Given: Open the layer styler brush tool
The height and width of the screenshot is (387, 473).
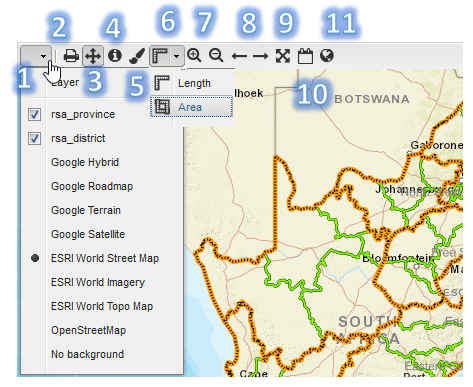Looking at the screenshot, I should (x=137, y=56).
